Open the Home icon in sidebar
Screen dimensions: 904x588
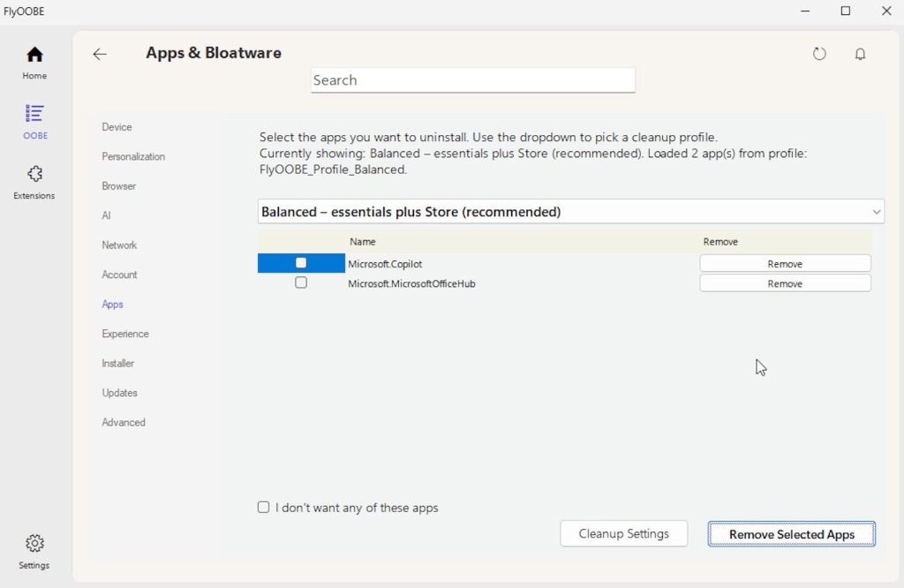tap(34, 55)
